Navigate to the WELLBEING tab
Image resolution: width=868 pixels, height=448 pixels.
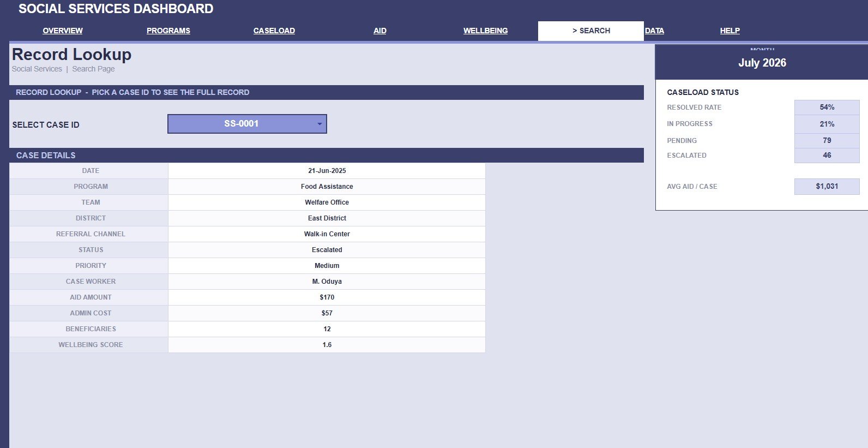[486, 31]
